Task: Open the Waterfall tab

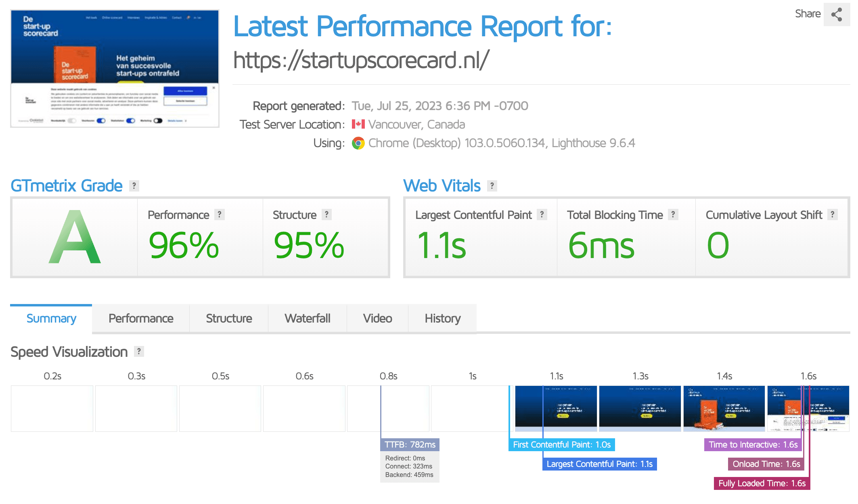Action: [307, 319]
